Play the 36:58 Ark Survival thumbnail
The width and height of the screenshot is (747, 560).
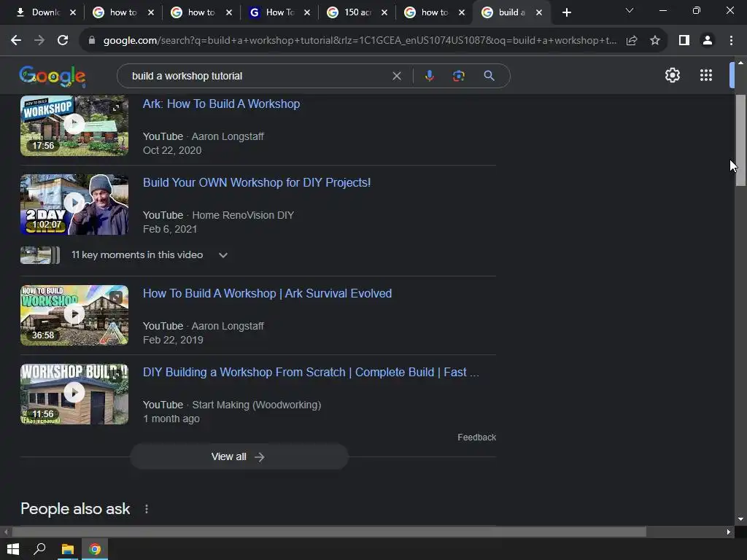tap(74, 315)
